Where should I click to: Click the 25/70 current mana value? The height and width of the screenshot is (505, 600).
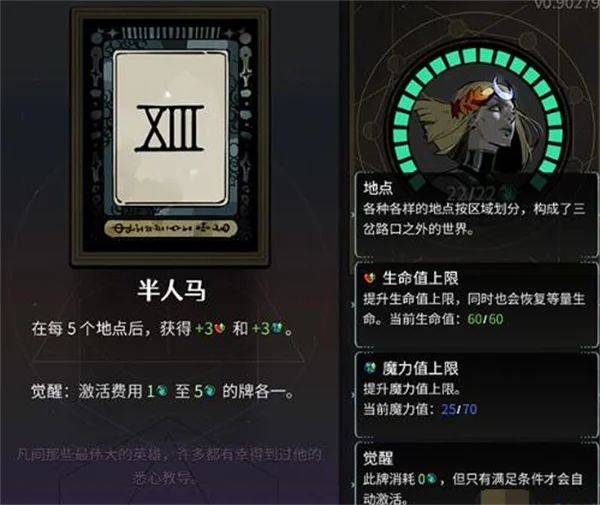[x=459, y=409]
